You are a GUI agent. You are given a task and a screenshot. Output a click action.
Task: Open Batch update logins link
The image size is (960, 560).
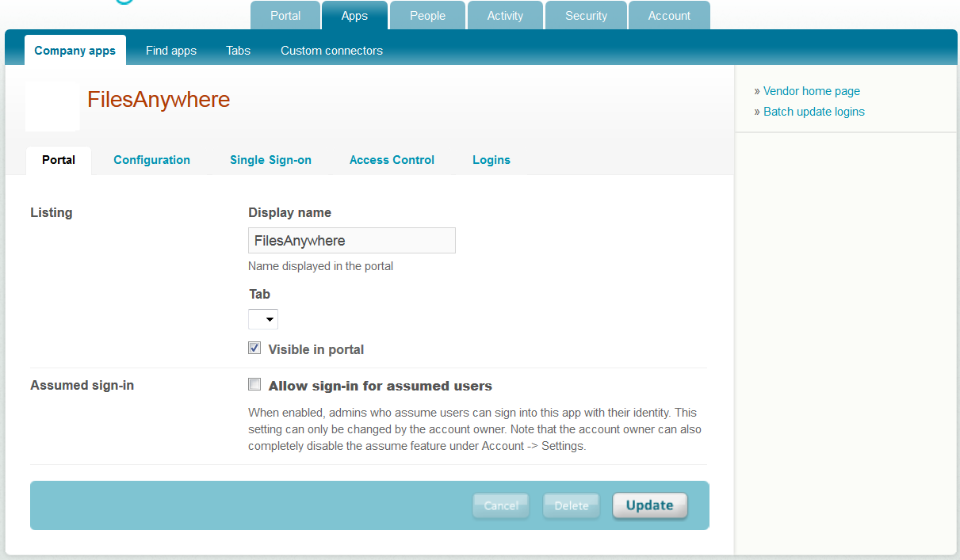click(814, 112)
